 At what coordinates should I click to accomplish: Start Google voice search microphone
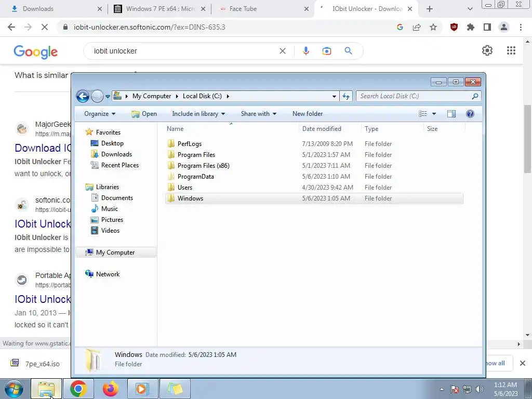coord(305,51)
